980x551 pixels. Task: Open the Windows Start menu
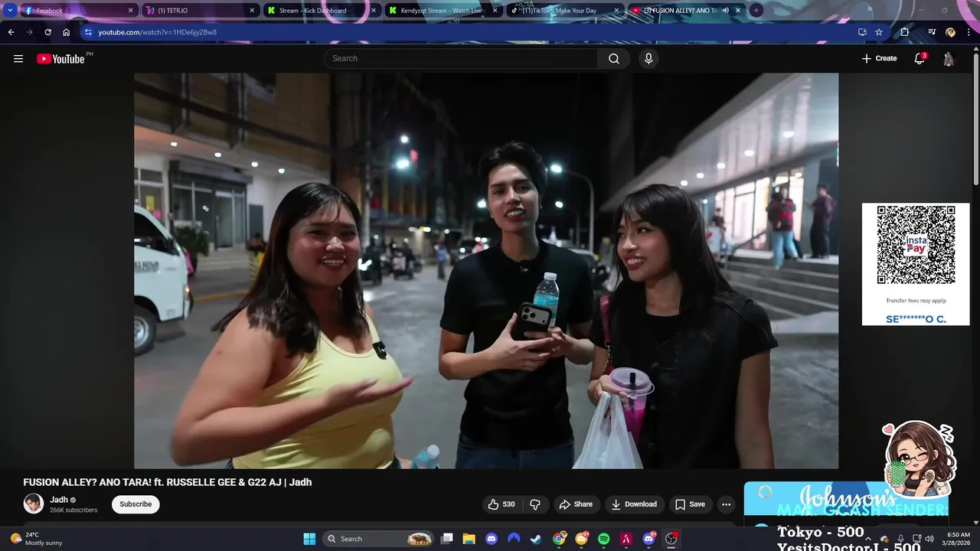coord(309,539)
